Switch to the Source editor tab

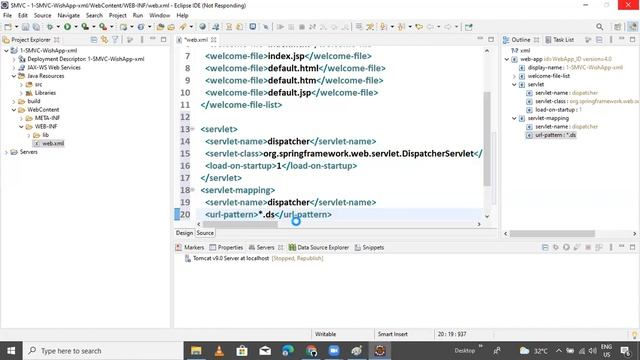[x=205, y=233]
